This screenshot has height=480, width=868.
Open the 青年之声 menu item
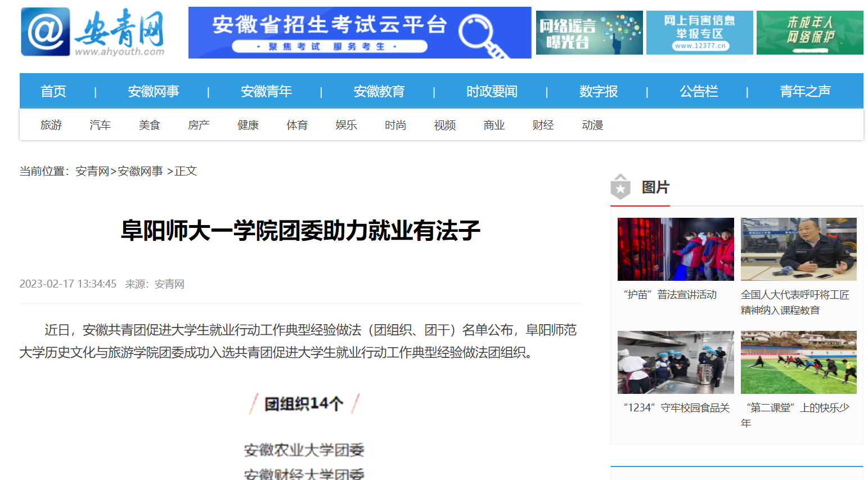tap(805, 91)
